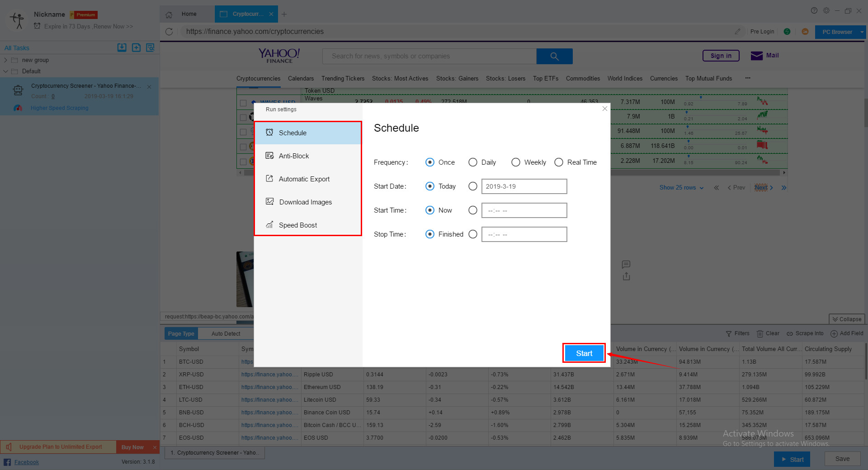Open the Speed Boost settings tab

click(308, 225)
